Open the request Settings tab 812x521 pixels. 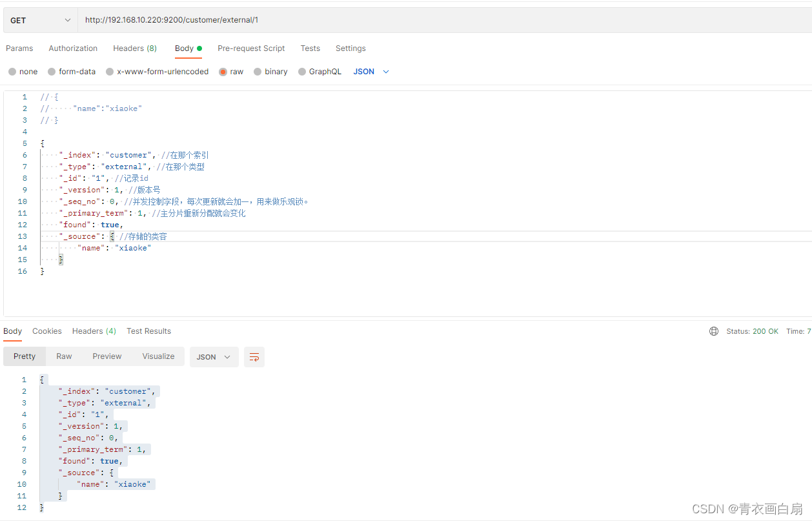(350, 48)
